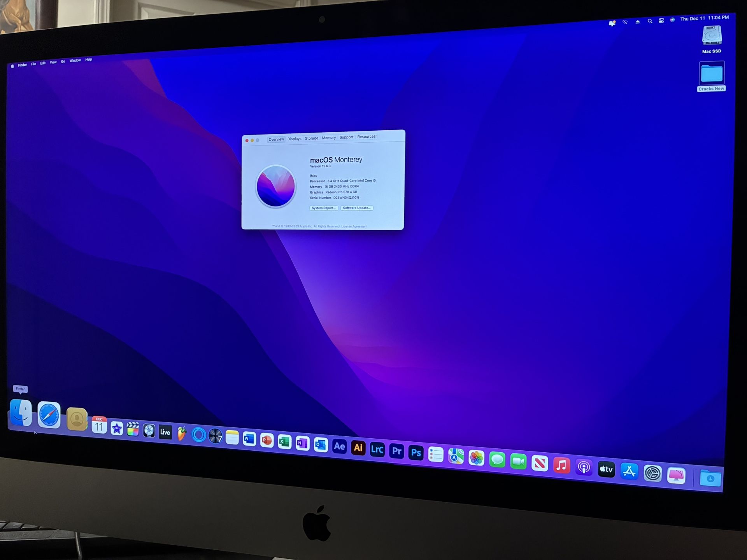Open Adobe Photoshop in the Dock
This screenshot has width=747, height=560.
click(x=416, y=452)
